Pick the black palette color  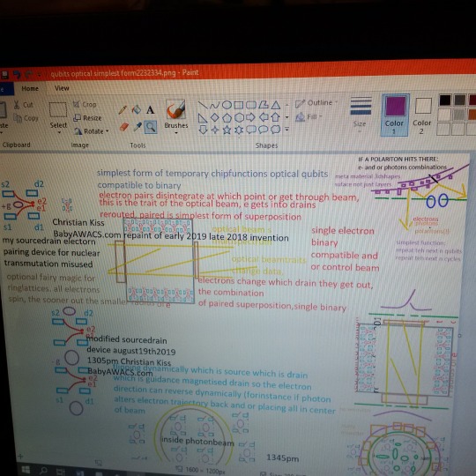[445, 100]
